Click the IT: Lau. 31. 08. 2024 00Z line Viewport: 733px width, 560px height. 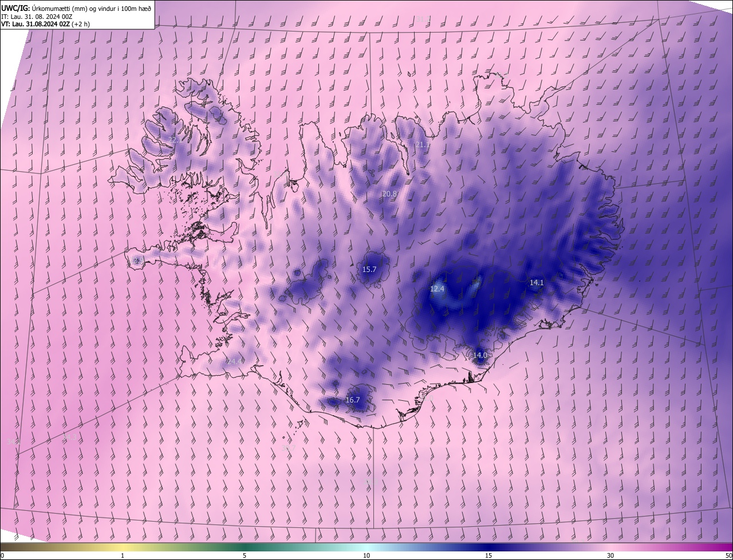click(37, 16)
